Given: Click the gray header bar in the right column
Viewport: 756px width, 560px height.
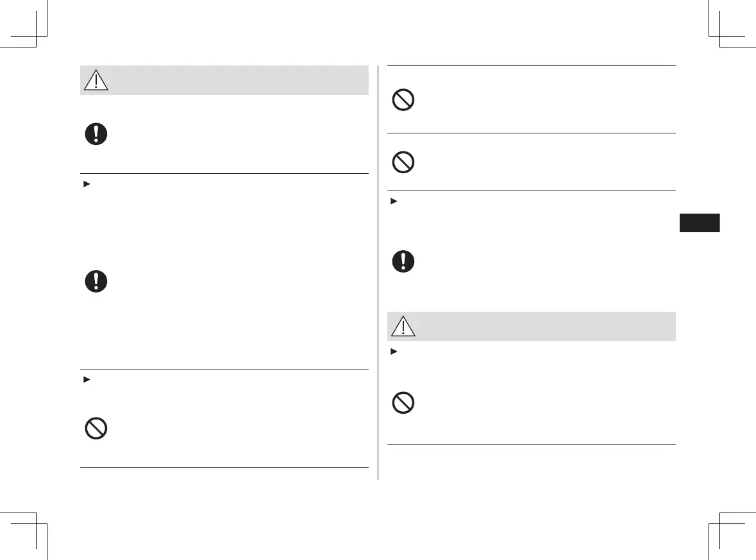Looking at the screenshot, I should click(x=545, y=327).
